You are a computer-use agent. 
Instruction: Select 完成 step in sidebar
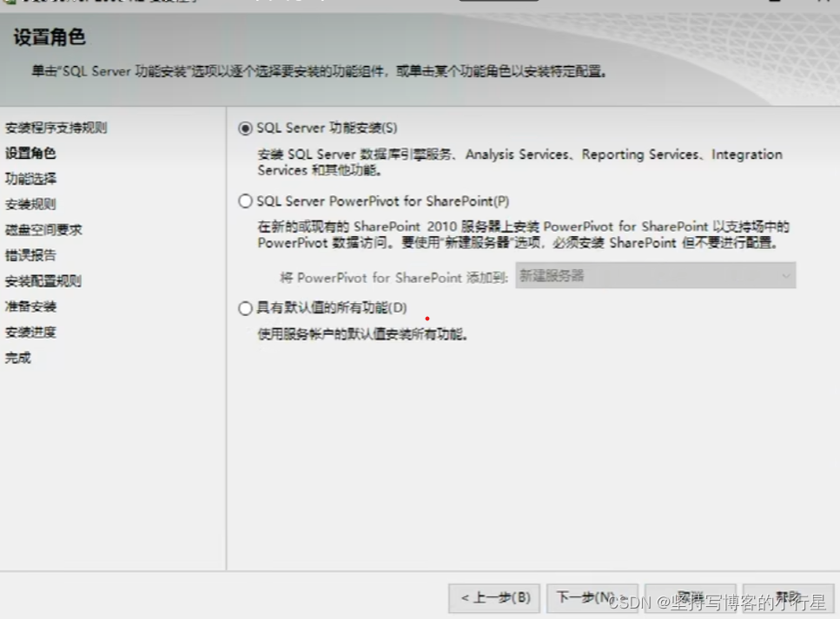pyautogui.click(x=18, y=358)
